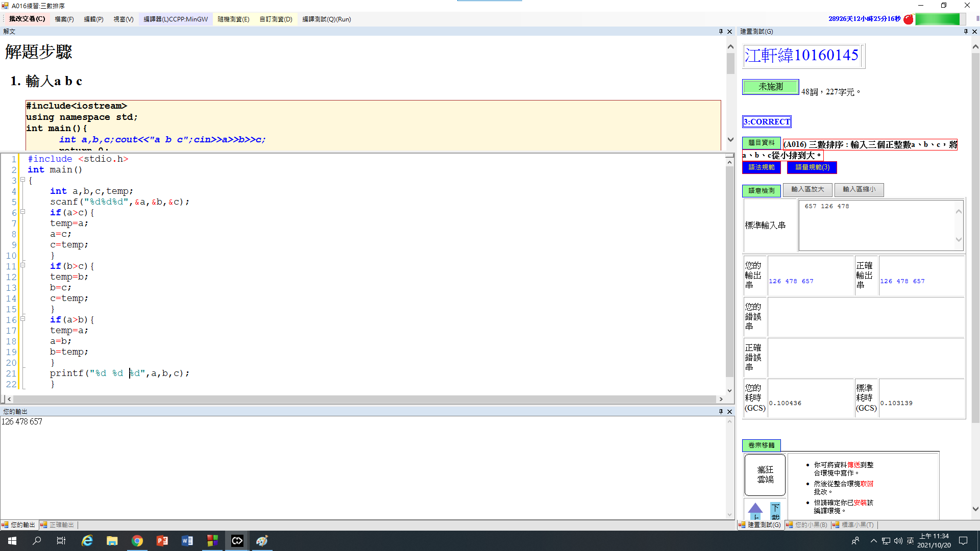Open the Windows Start menu
The width and height of the screenshot is (980, 551).
pyautogui.click(x=11, y=540)
